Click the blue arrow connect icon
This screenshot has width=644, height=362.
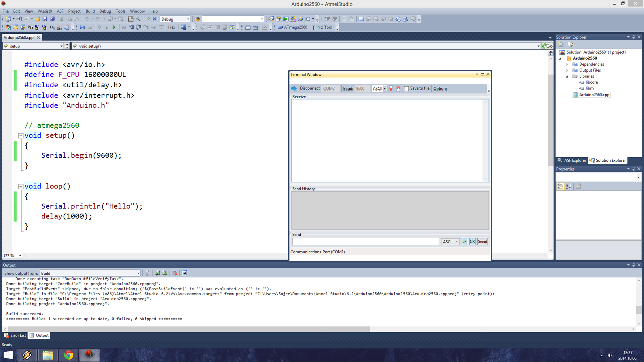[x=295, y=88]
